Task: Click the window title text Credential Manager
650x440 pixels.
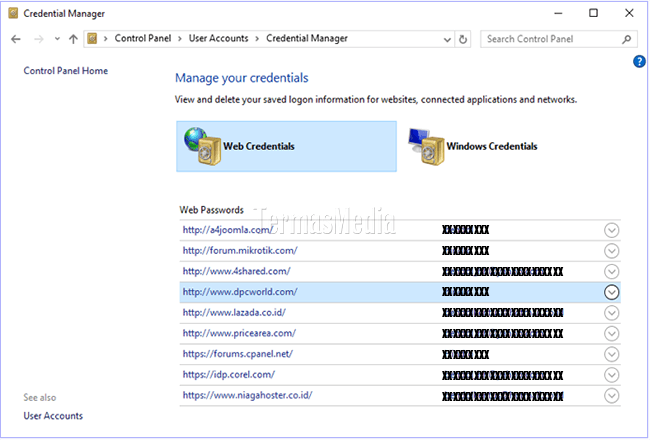Action: [64, 13]
